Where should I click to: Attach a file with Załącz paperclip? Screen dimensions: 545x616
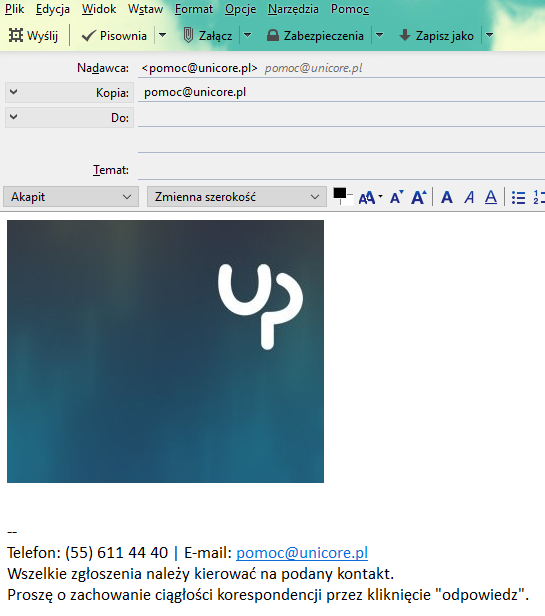pyautogui.click(x=208, y=36)
